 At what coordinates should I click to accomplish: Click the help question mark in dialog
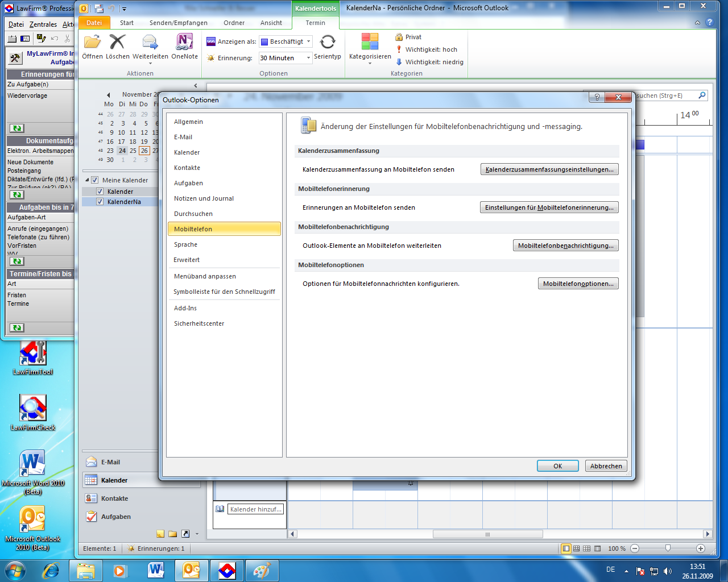coord(597,97)
